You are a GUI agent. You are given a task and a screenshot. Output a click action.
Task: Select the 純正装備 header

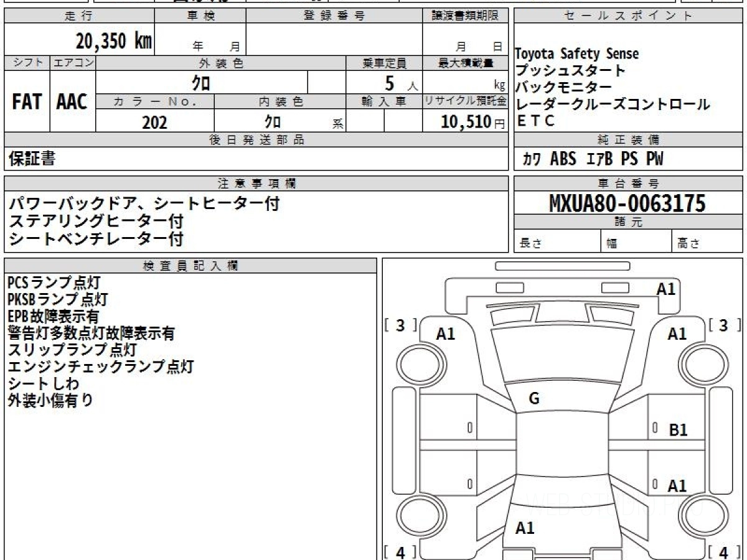pyautogui.click(x=627, y=140)
